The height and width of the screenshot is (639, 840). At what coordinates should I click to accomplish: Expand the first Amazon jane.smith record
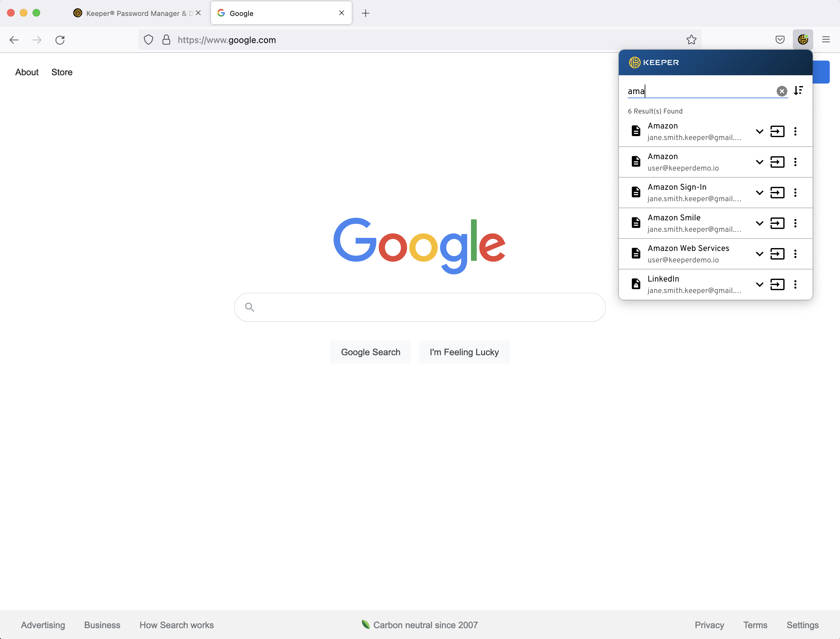tap(759, 132)
